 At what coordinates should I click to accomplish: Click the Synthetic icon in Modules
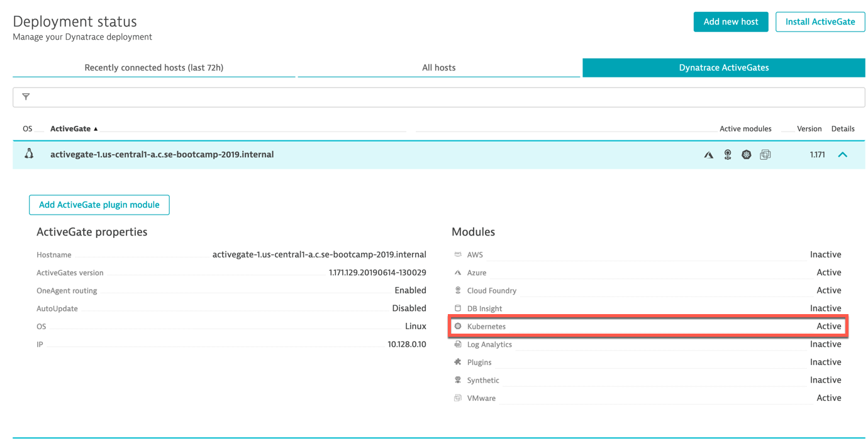click(x=458, y=380)
